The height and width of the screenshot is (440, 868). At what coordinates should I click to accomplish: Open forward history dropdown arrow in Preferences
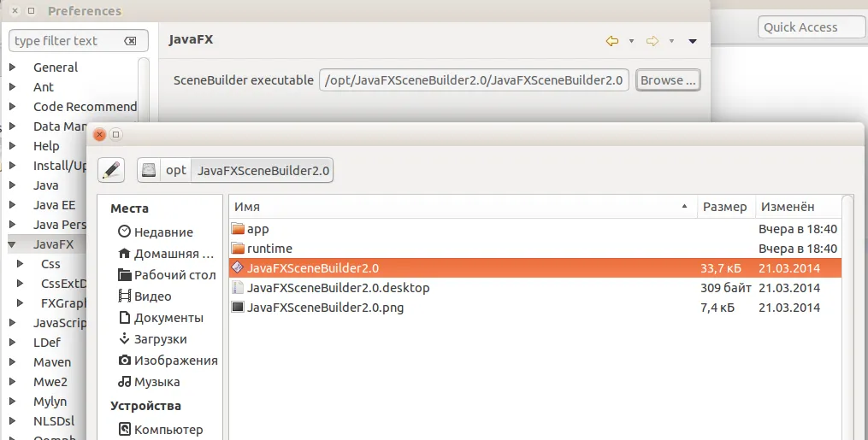coord(671,41)
